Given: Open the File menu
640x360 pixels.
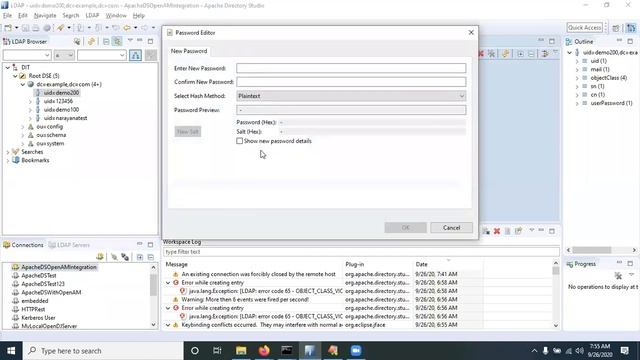Looking at the screenshot, I should 7,16.
